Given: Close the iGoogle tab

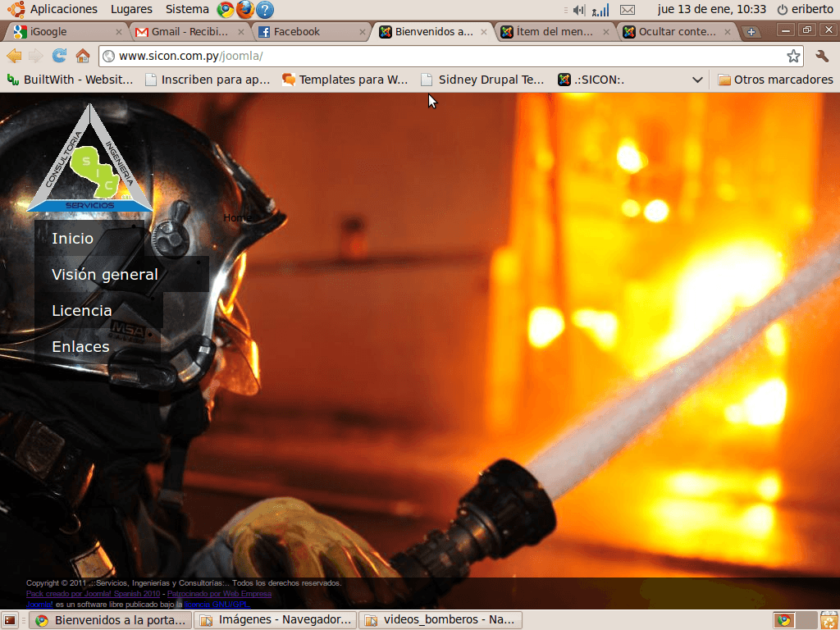Looking at the screenshot, I should click(119, 32).
